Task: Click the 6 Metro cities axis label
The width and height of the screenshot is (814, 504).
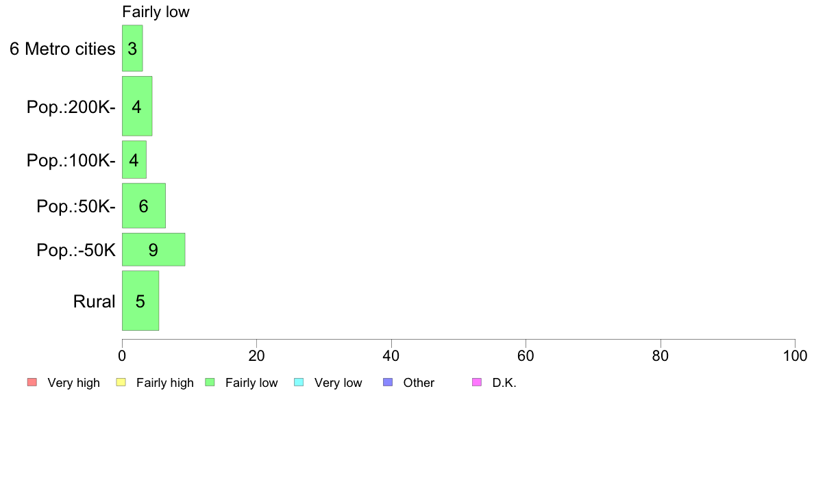Action: (x=62, y=49)
